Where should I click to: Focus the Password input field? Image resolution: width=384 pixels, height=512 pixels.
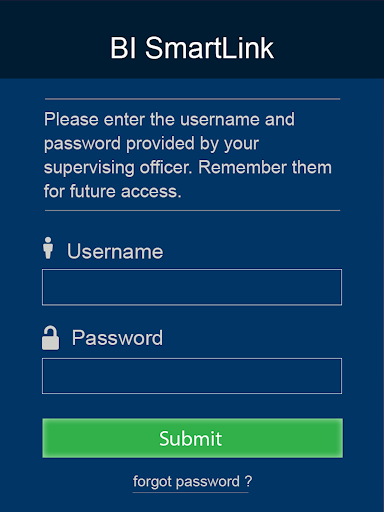pos(192,376)
